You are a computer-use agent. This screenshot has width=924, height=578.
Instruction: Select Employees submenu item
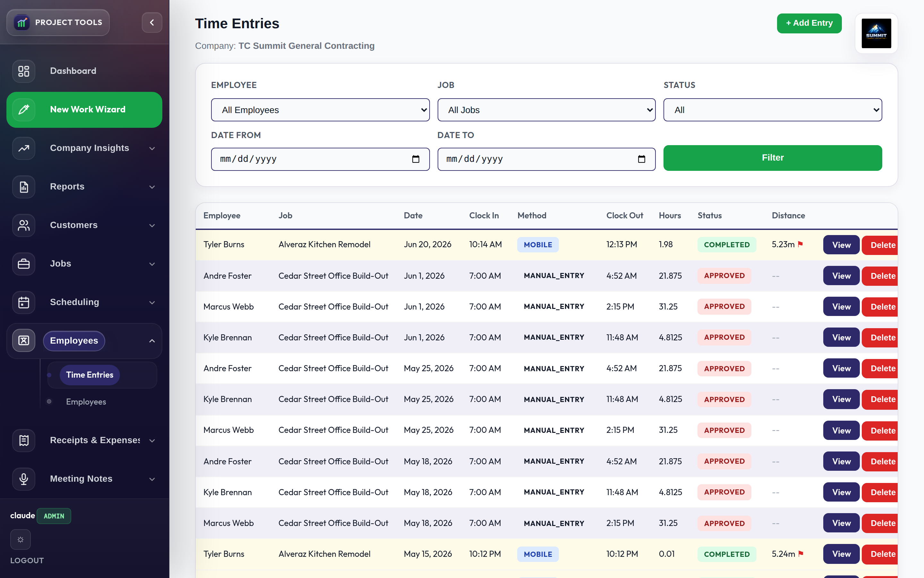click(x=86, y=402)
